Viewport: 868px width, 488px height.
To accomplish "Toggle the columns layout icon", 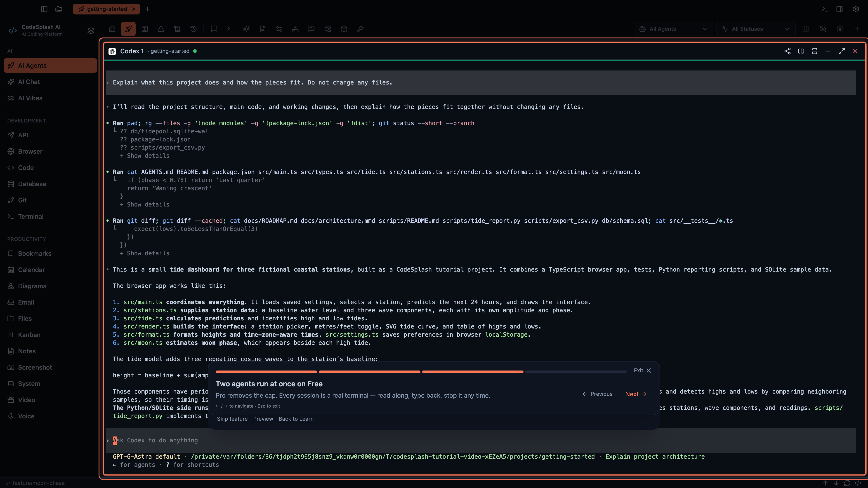I will click(806, 29).
